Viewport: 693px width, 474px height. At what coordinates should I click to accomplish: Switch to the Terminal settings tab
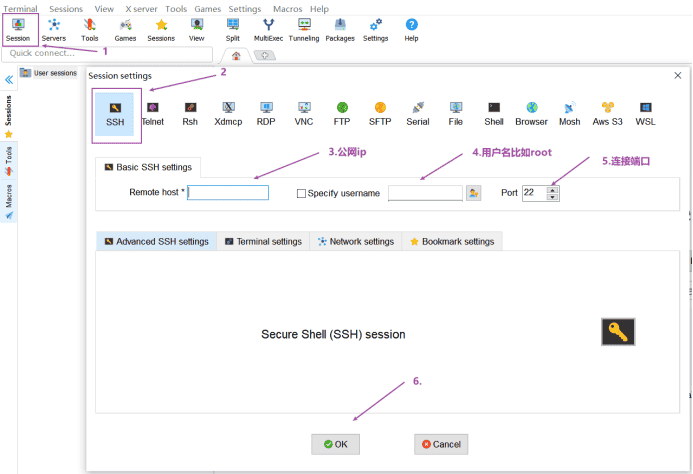tap(263, 242)
